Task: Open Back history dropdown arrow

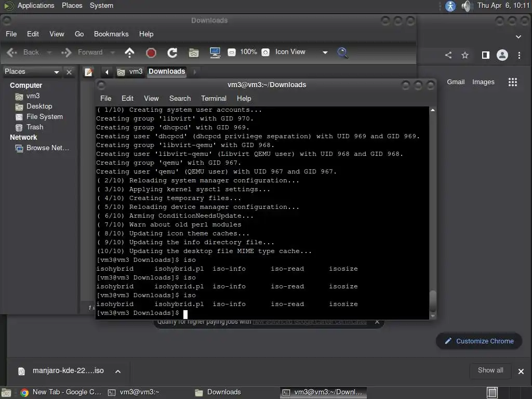Action: pos(49,52)
